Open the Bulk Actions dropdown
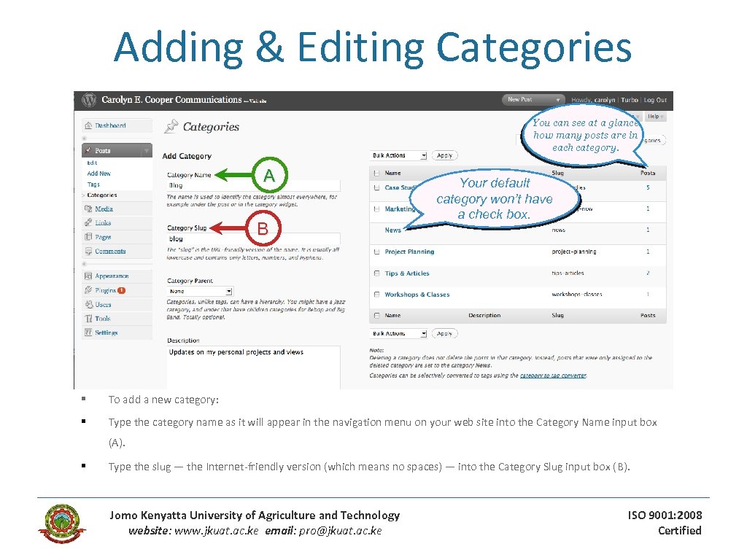This screenshot has height=560, width=747. click(x=398, y=155)
